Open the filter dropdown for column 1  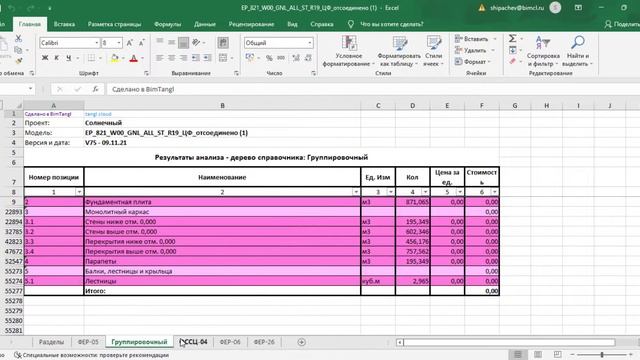pos(79,192)
